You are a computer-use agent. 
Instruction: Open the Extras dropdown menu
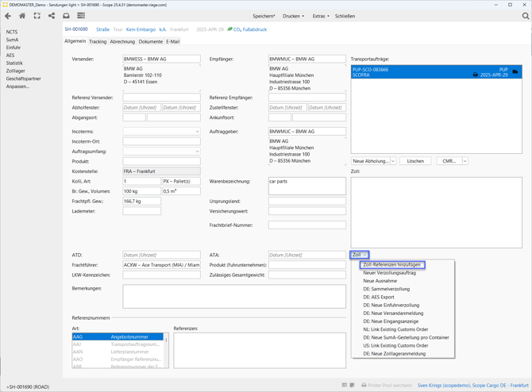coord(321,16)
